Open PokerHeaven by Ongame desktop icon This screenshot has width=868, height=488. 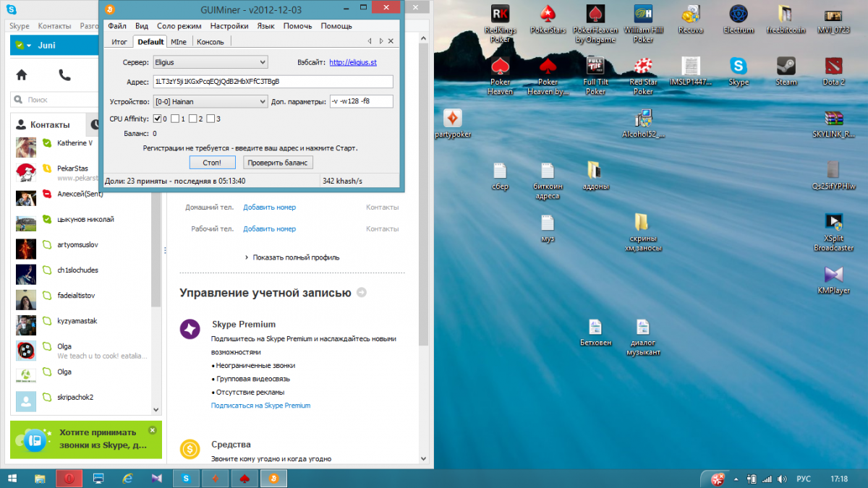(x=595, y=22)
